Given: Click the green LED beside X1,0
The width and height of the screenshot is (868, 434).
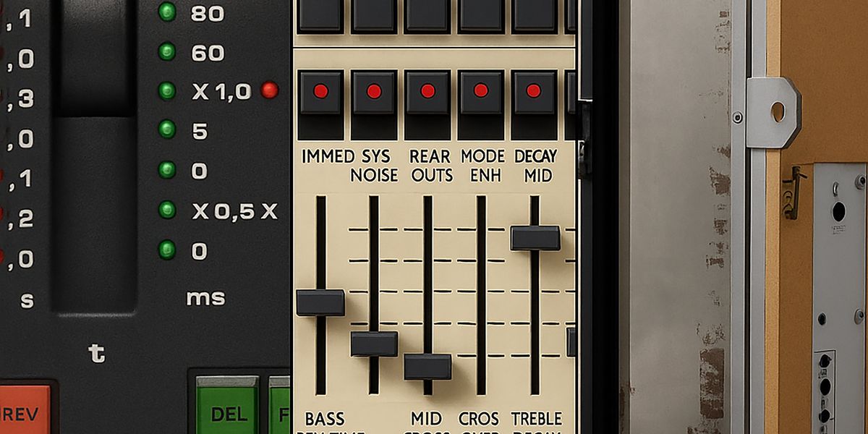Looking at the screenshot, I should pyautogui.click(x=167, y=91).
